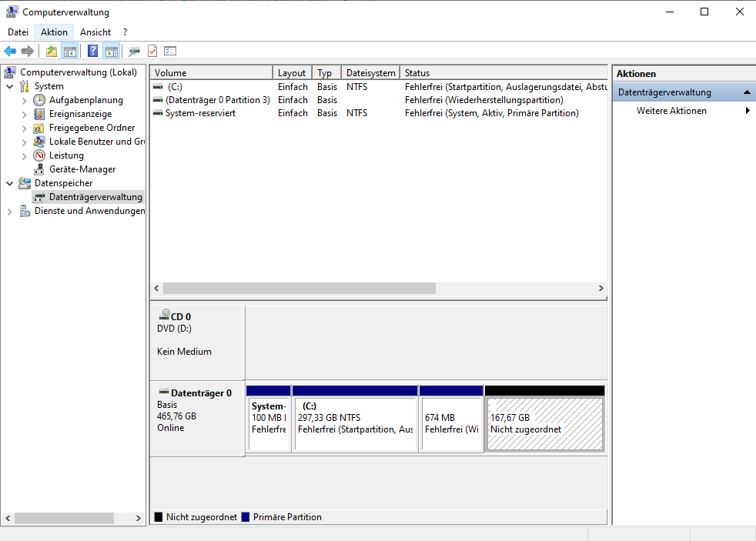Click the blue Help question mark icon
The height and width of the screenshot is (541, 756).
coord(92,51)
